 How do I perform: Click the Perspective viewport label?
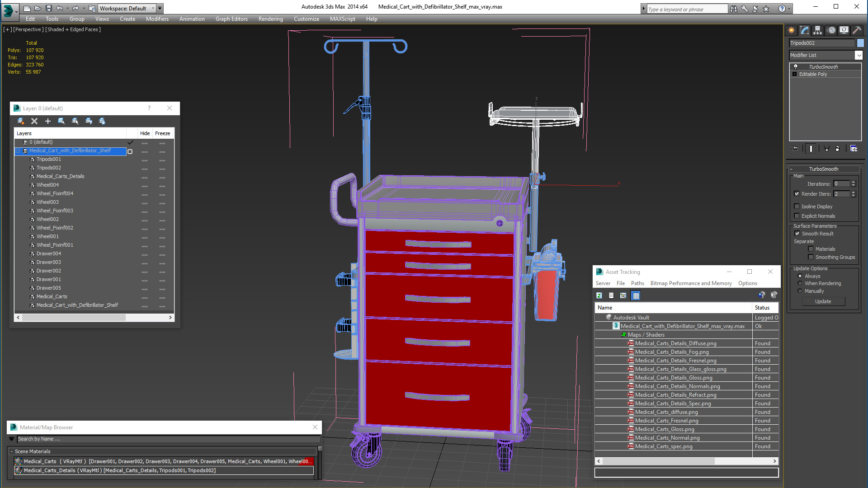coord(28,29)
